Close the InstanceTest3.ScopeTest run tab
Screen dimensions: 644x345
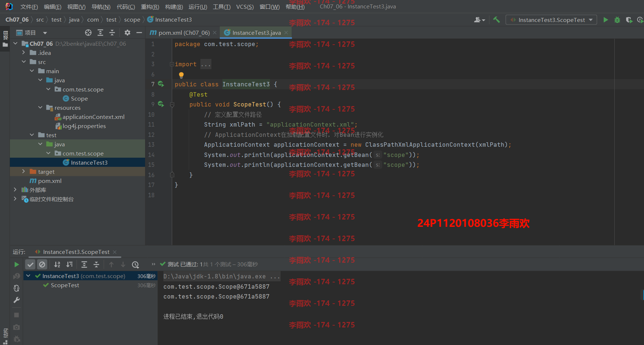coord(115,252)
